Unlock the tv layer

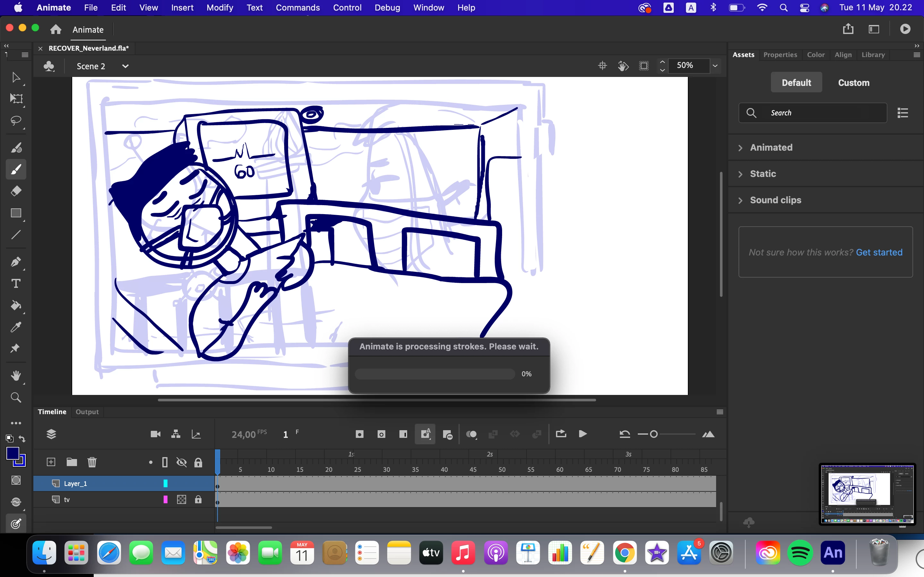[x=198, y=499]
